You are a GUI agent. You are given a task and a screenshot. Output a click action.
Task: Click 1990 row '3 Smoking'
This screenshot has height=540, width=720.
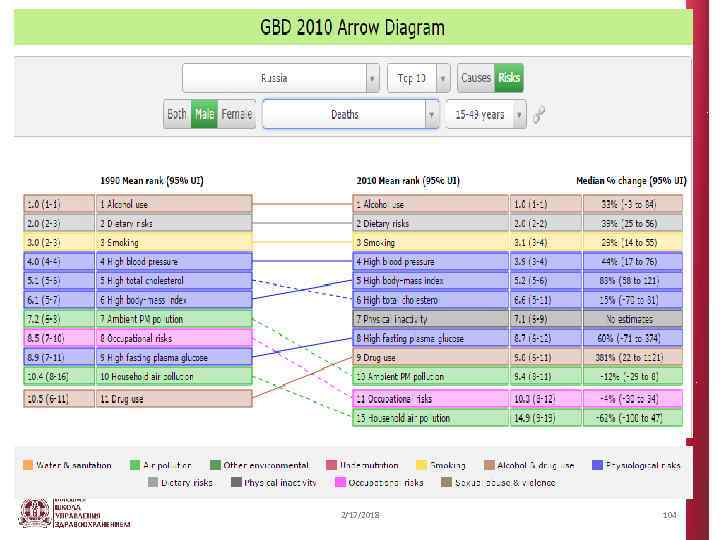point(174,242)
